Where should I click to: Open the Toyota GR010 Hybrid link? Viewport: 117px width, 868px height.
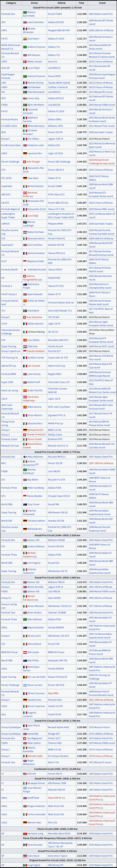59,83
